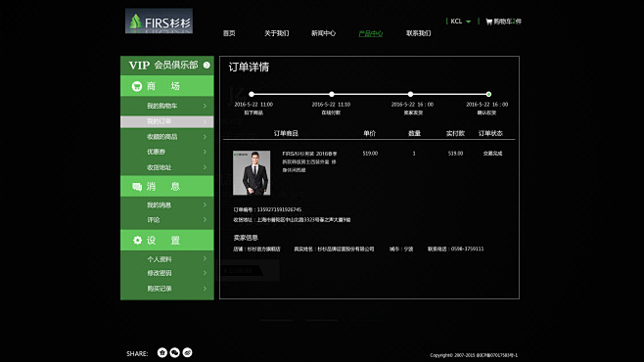Viewport: 644px width, 362px height.
Task: Click the 购物车2件 text link
Action: click(508, 22)
